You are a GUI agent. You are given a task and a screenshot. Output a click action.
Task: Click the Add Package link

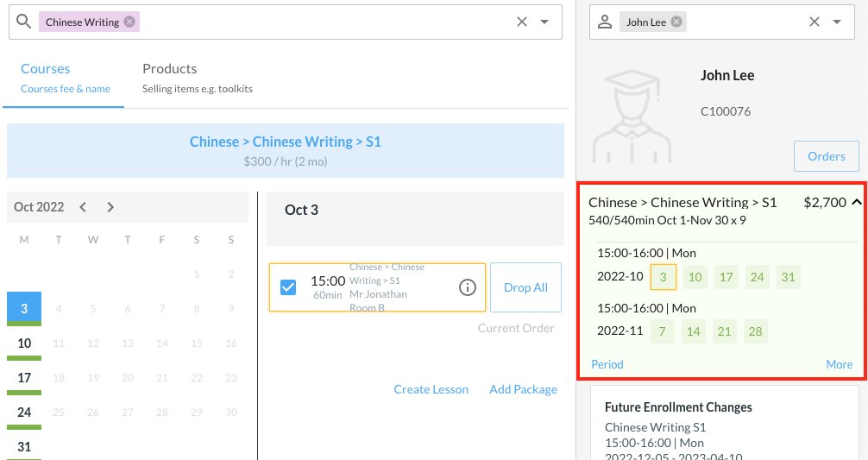tap(523, 389)
